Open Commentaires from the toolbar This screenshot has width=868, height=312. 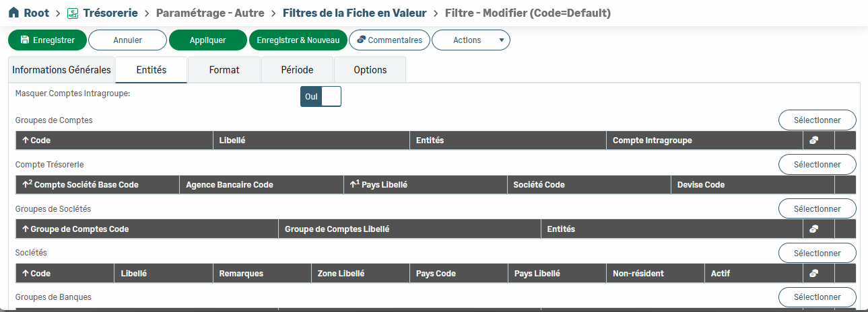389,40
